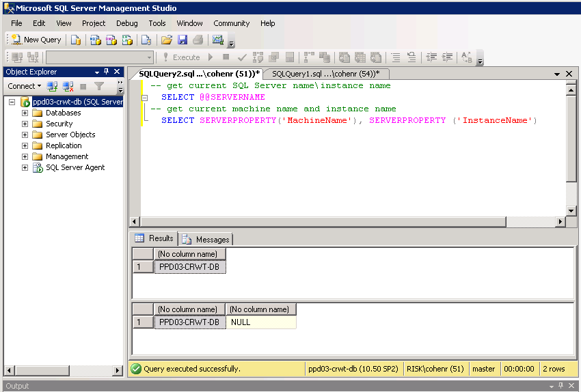Expand the Server Objects folder

25,135
